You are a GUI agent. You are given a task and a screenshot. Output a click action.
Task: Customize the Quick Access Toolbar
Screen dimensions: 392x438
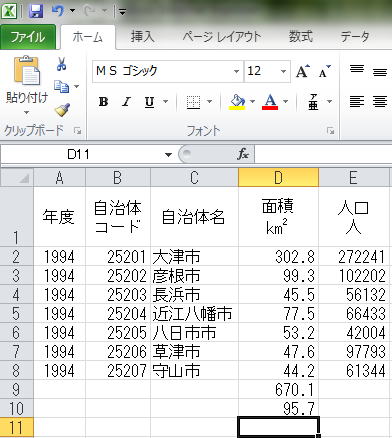[122, 12]
